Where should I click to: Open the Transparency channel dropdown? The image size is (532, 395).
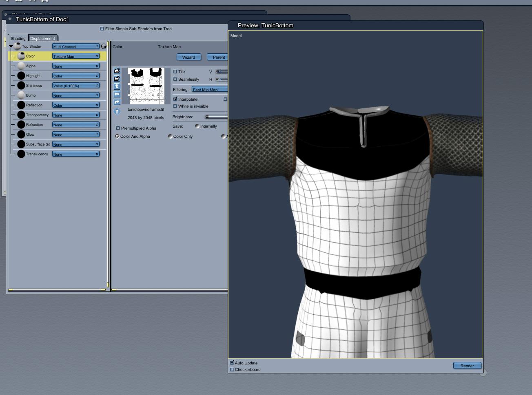point(75,115)
